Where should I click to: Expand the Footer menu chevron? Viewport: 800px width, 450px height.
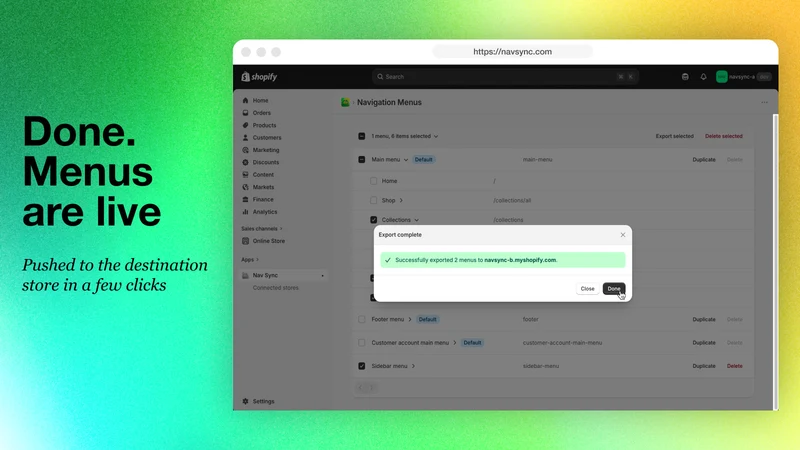(410, 319)
